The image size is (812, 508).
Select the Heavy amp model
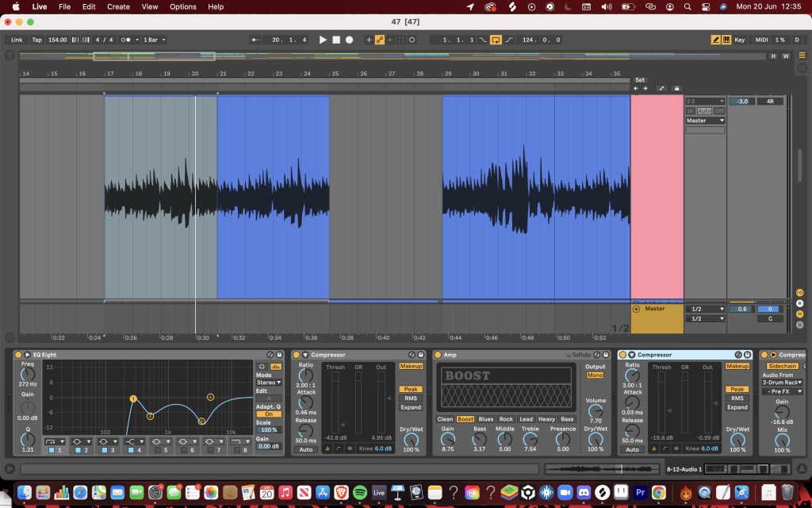pos(546,419)
